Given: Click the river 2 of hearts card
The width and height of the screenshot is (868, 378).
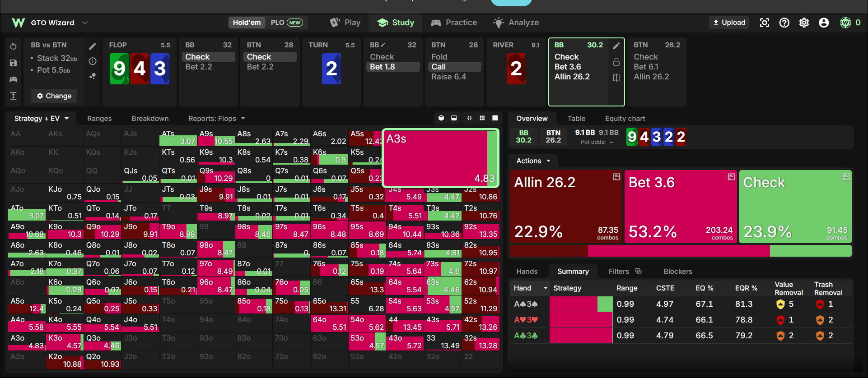Looking at the screenshot, I should pos(516,69).
